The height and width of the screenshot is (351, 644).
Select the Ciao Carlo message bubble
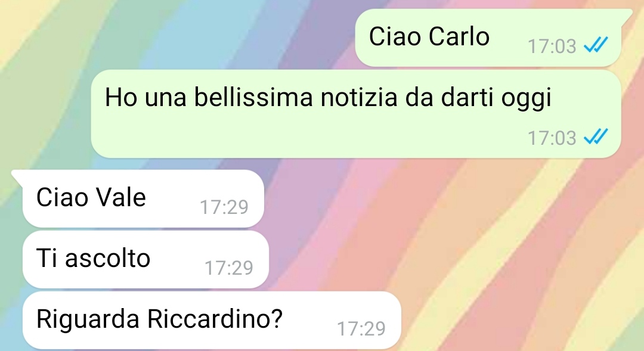point(488,38)
